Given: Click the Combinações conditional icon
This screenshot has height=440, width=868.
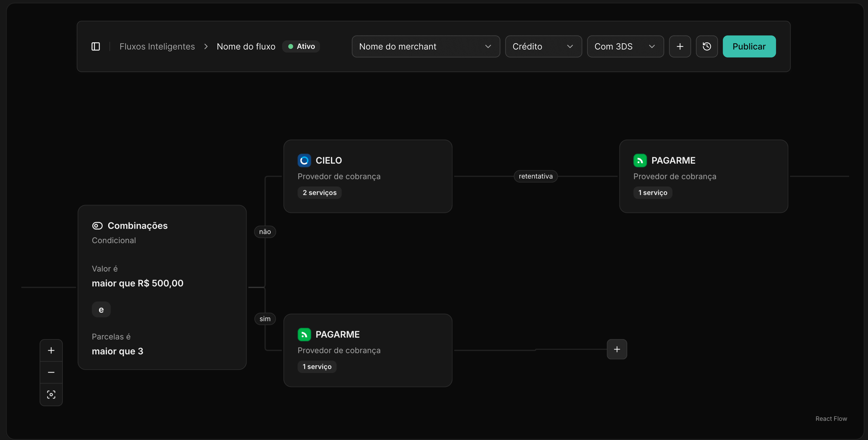Looking at the screenshot, I should (97, 226).
